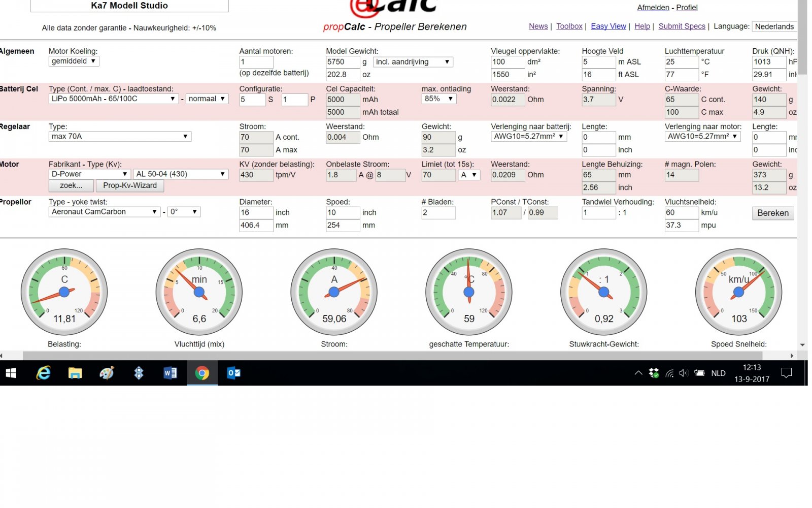The width and height of the screenshot is (812, 508).
Task: Open the Submit Specs link
Action: [x=682, y=26]
